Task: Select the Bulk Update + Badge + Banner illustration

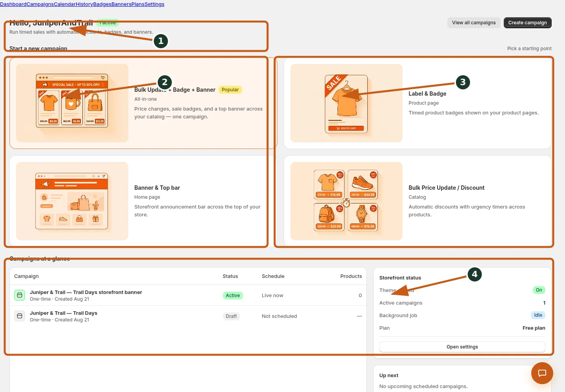Action: pos(72,103)
